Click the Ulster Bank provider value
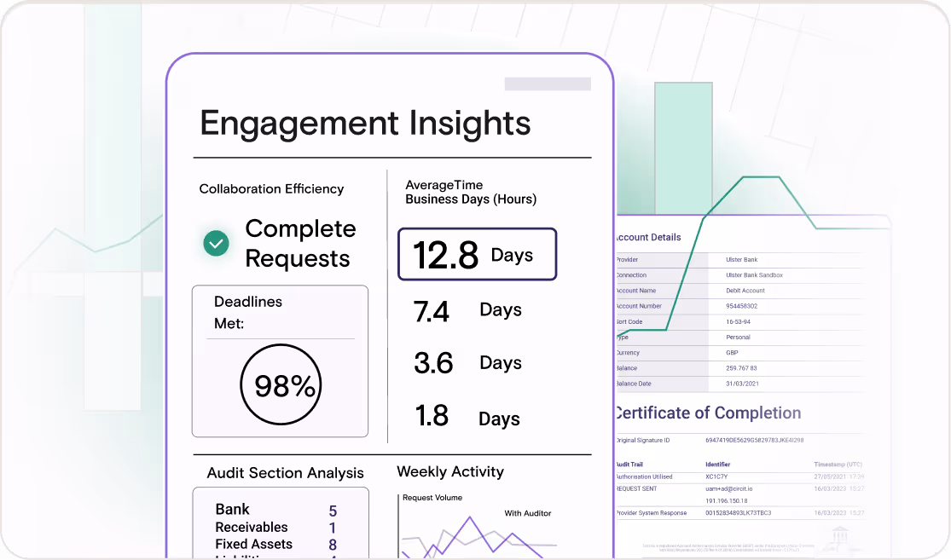Screen dimensions: 951x560 [x=742, y=259]
